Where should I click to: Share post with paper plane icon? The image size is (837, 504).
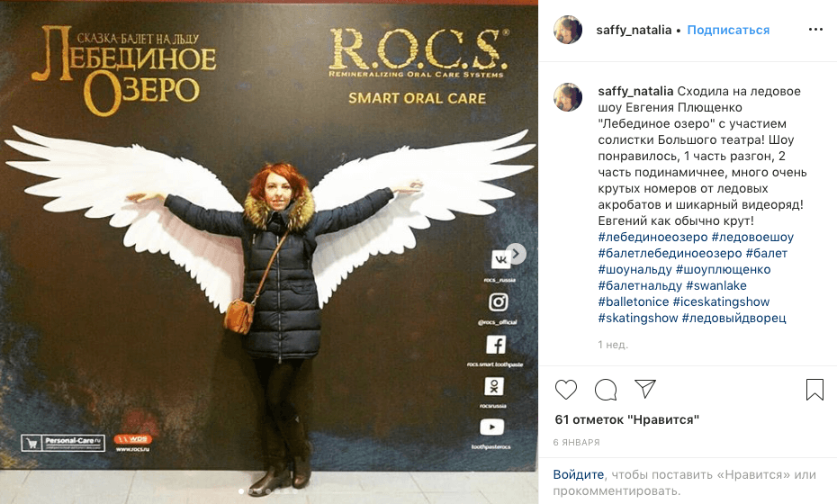pyautogui.click(x=644, y=389)
